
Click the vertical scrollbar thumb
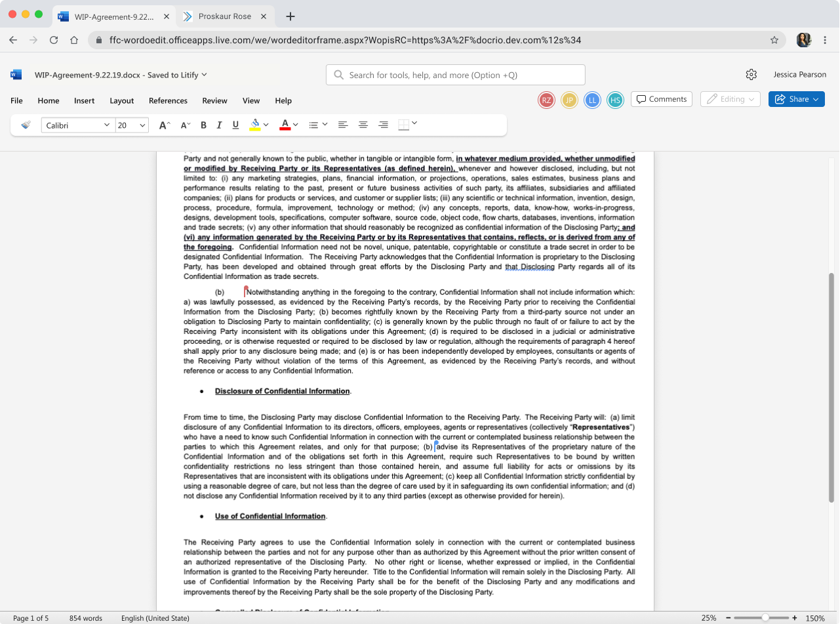[831, 387]
